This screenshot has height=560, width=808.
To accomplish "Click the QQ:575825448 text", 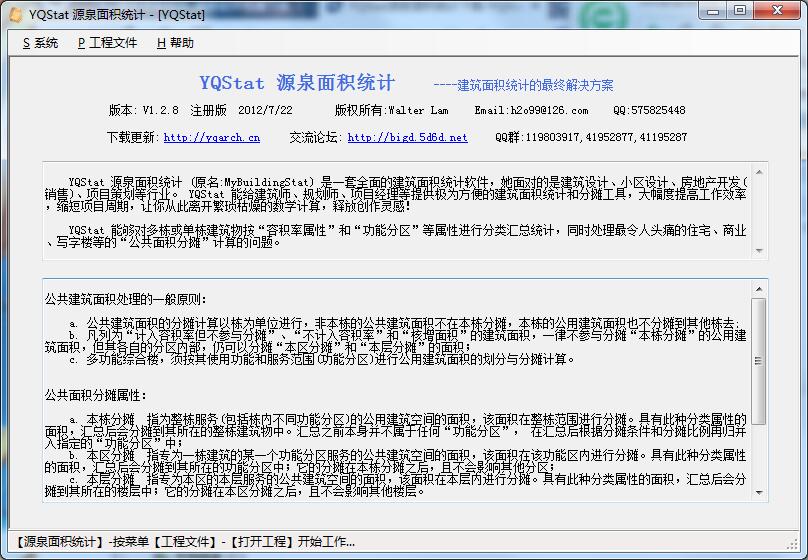I will click(x=649, y=110).
